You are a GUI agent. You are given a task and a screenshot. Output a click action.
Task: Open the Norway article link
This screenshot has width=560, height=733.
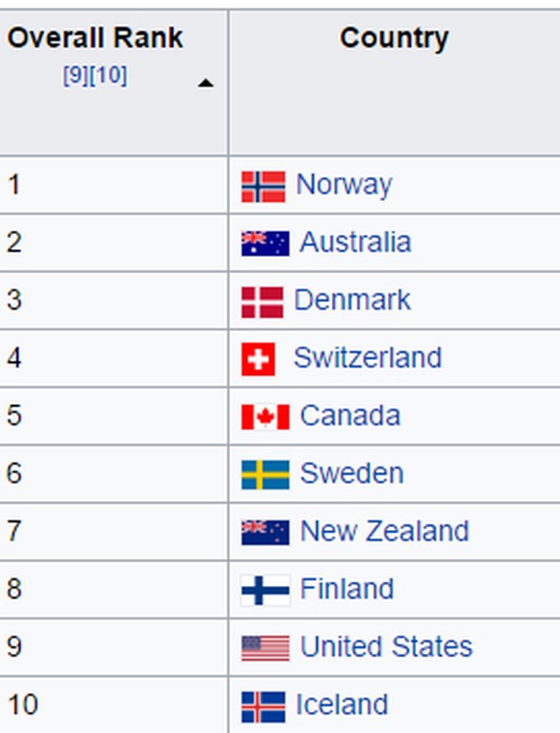tap(344, 185)
